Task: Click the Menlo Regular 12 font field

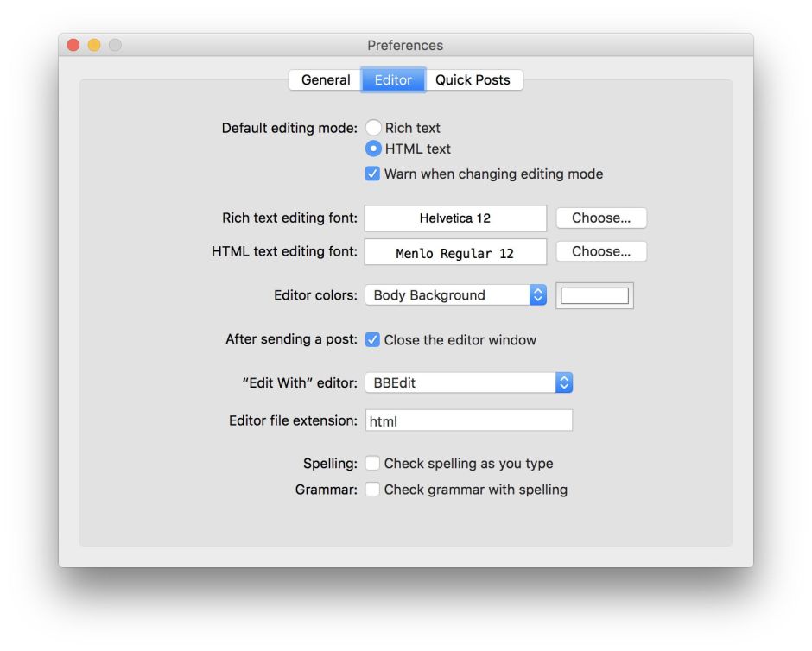Action: (x=455, y=252)
